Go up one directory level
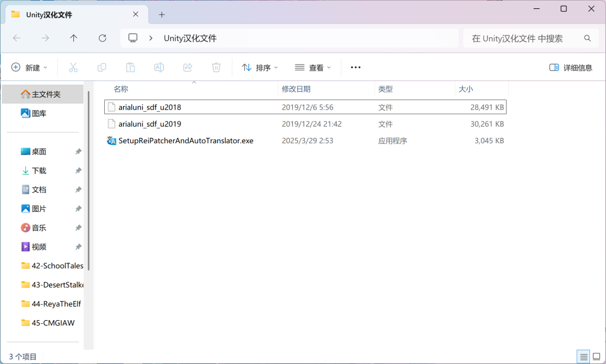 pos(73,38)
